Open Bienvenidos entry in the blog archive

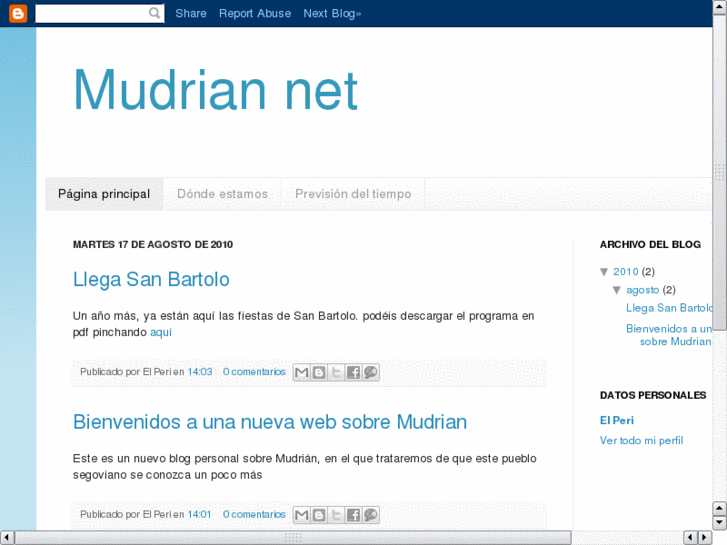pyautogui.click(x=669, y=335)
